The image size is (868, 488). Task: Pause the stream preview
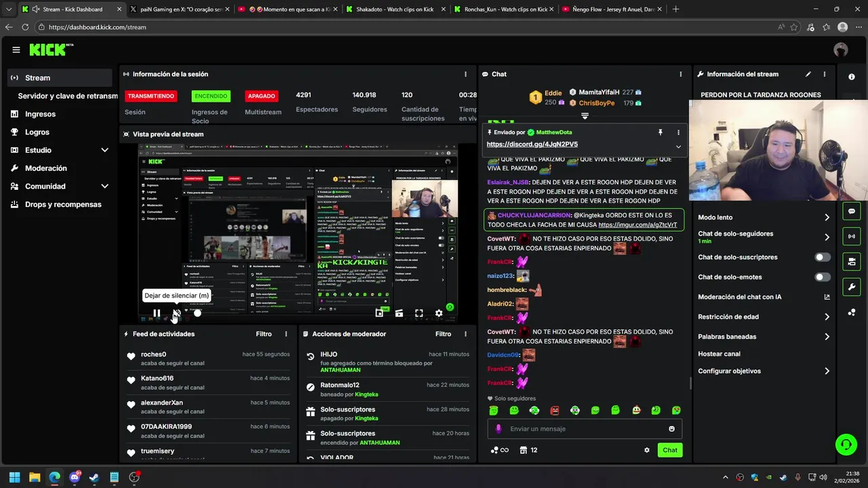click(157, 313)
